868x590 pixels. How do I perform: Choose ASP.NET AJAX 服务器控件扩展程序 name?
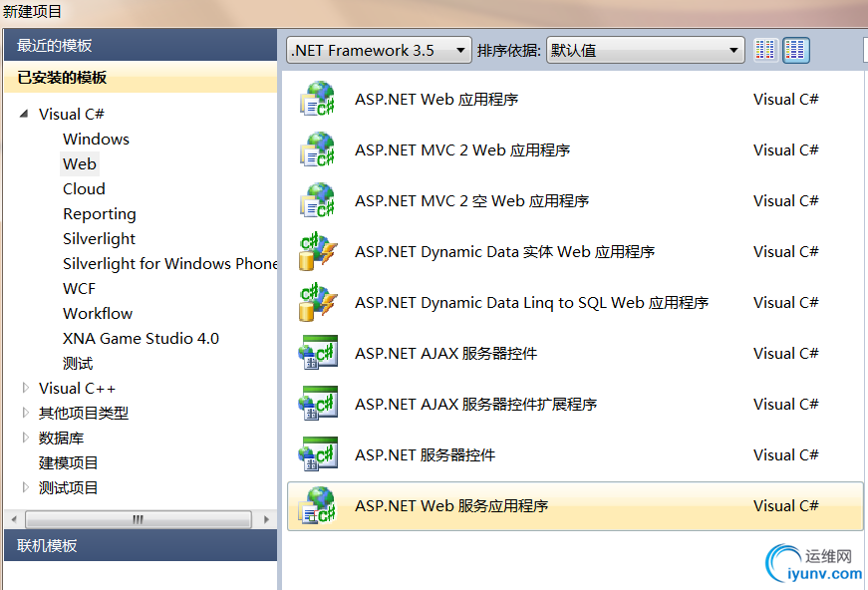476,404
